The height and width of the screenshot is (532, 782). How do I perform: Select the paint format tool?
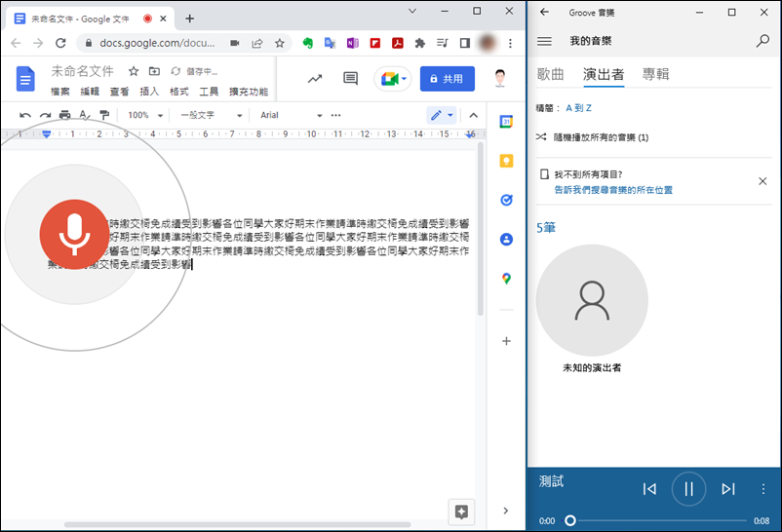click(104, 115)
